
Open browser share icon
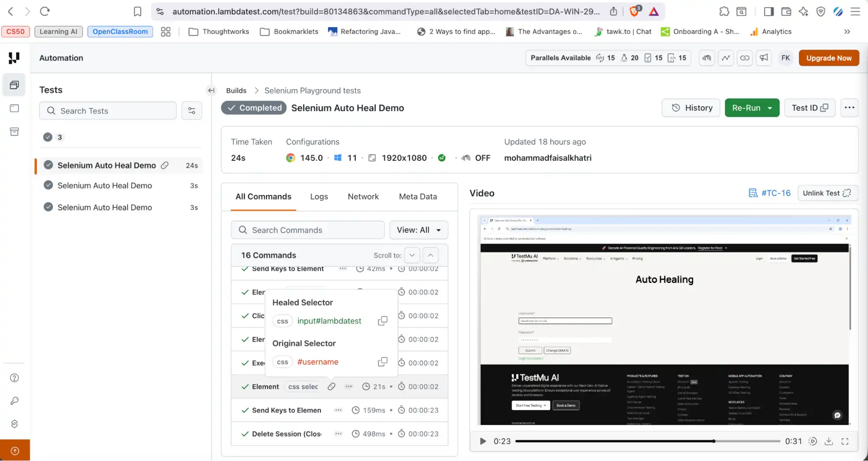point(613,11)
